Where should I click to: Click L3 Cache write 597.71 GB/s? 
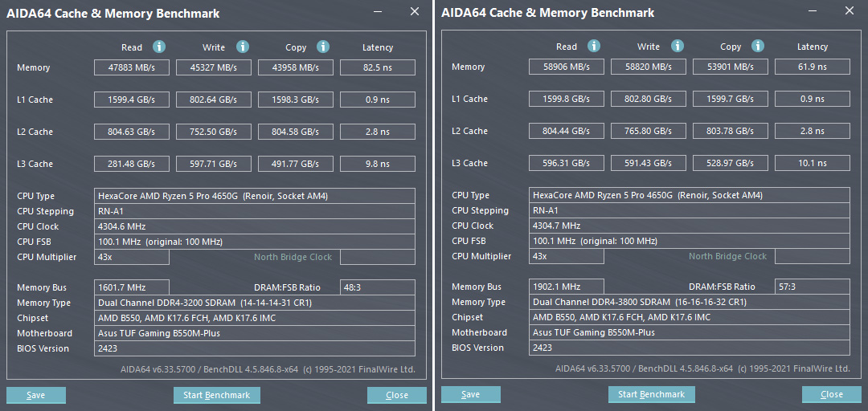(214, 164)
